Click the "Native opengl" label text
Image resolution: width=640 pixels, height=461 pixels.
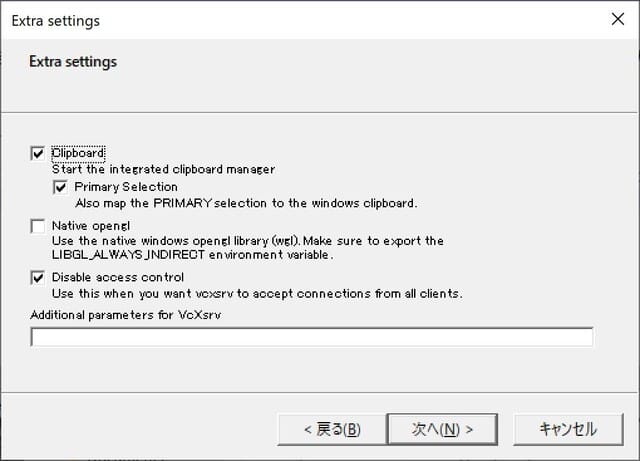(91, 226)
